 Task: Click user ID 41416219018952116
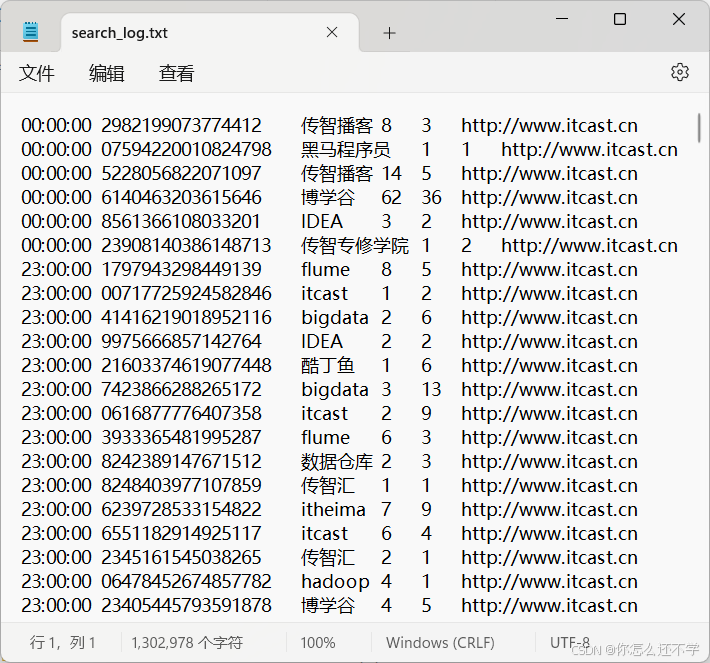pos(186,317)
